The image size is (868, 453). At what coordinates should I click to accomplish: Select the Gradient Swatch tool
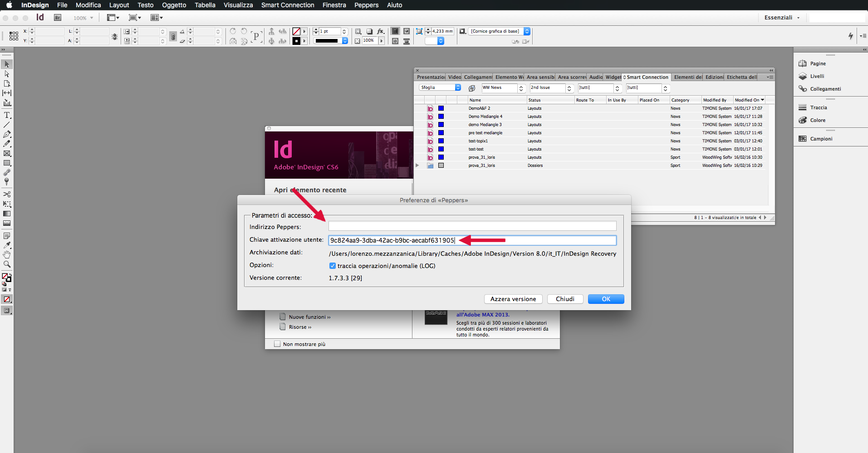coord(7,213)
